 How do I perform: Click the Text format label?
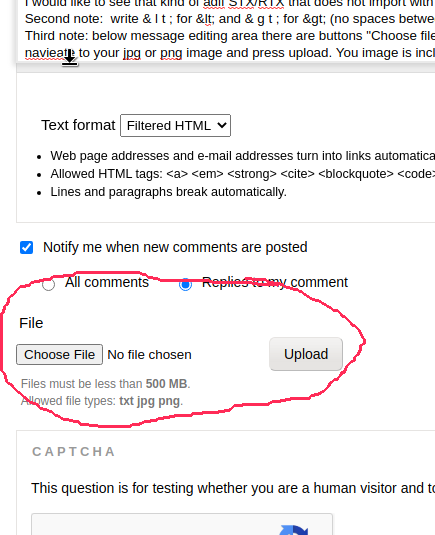pos(78,125)
